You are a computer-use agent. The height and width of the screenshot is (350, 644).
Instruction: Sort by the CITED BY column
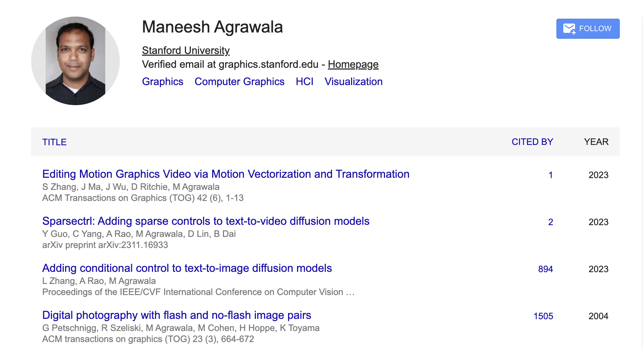[532, 142]
